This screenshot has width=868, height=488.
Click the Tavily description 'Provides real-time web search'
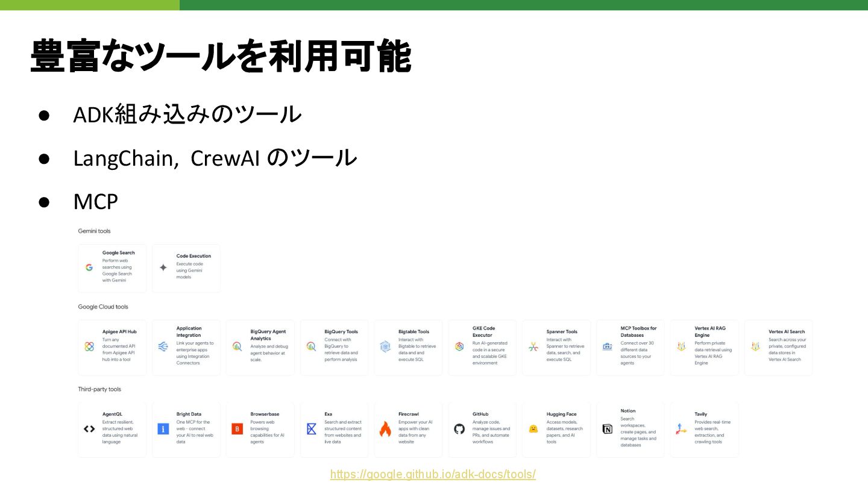click(x=712, y=432)
